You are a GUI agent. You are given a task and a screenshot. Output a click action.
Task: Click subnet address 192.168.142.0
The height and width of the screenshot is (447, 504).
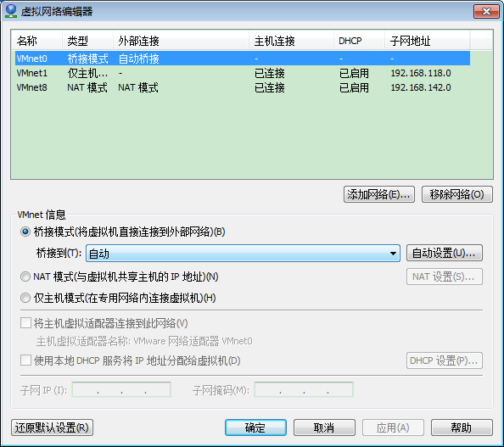[x=421, y=87]
